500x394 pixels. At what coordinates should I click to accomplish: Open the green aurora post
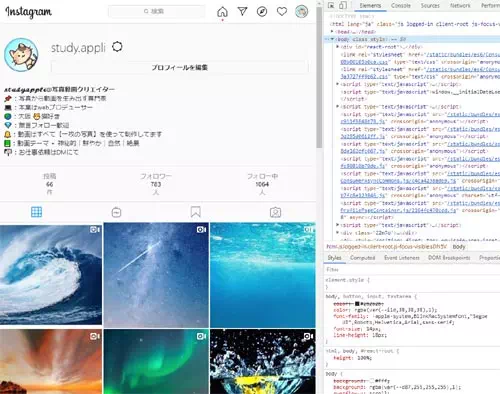coord(156,362)
